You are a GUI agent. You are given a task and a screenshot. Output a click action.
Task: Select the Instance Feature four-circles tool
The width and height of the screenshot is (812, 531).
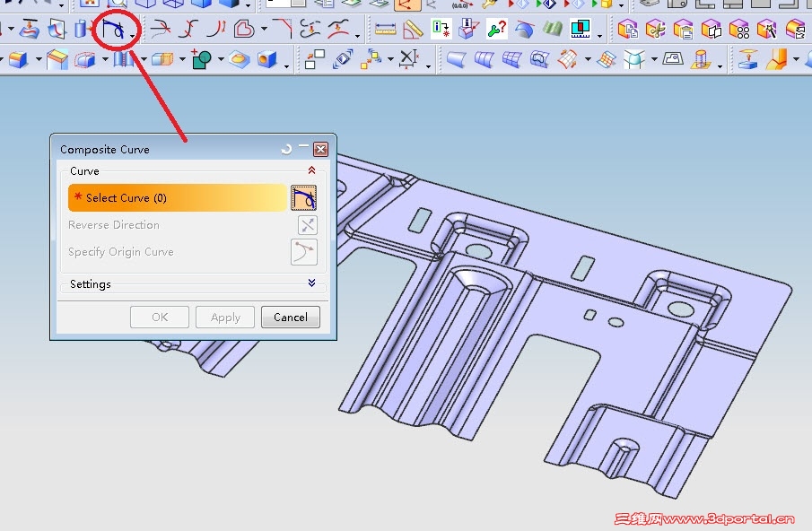739,29
